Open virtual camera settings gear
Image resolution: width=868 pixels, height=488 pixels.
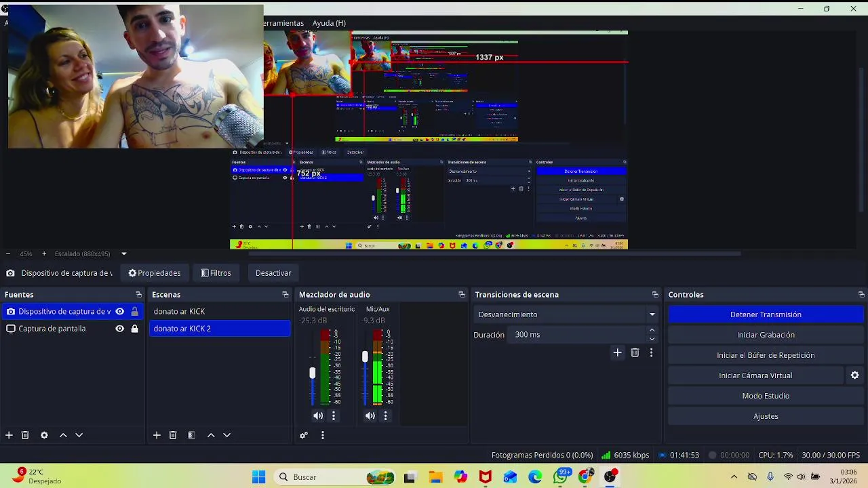click(x=854, y=375)
